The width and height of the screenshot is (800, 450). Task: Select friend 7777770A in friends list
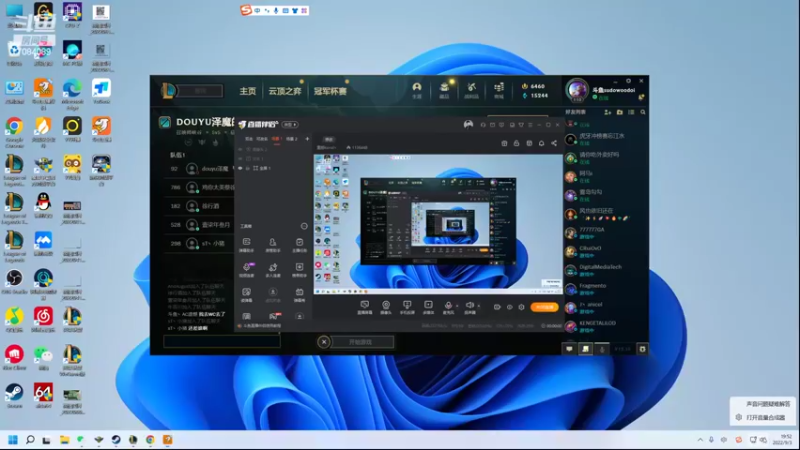point(605,233)
